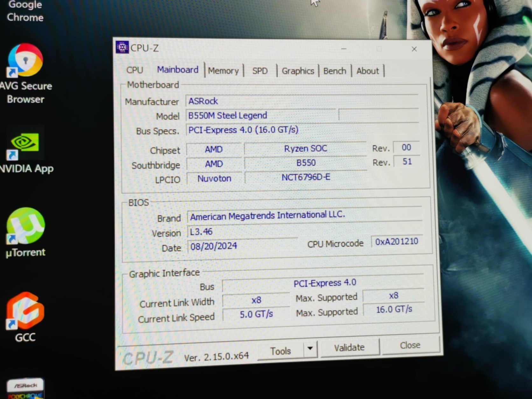Launch µTorrent from the desktop
Viewport: 532px width, 399px height.
click(25, 232)
